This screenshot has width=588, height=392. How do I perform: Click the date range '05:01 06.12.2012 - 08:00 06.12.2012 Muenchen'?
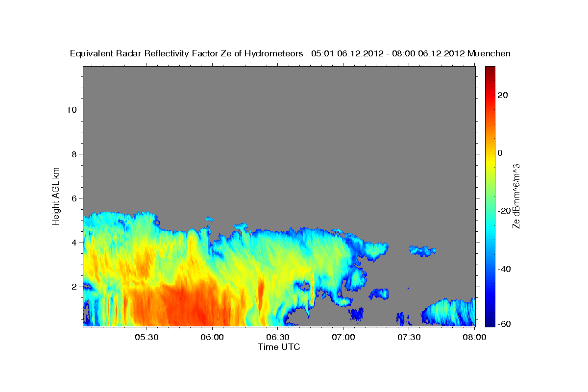click(411, 53)
